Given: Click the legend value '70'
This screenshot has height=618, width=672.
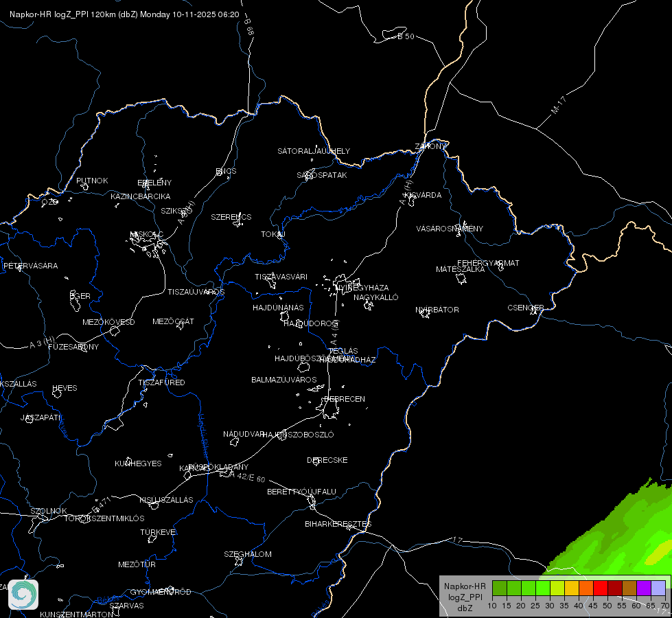Looking at the screenshot, I should point(665,606).
